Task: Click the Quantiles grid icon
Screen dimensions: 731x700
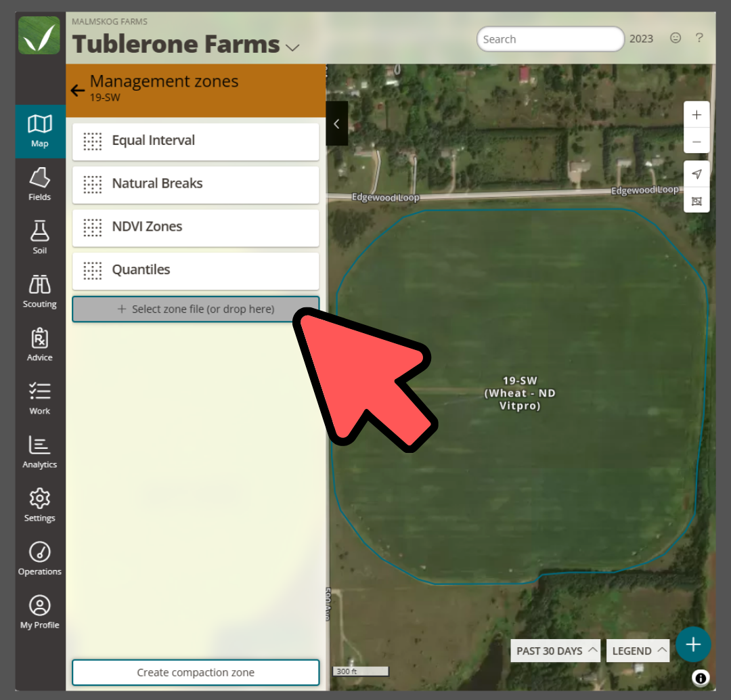Action: (92, 271)
